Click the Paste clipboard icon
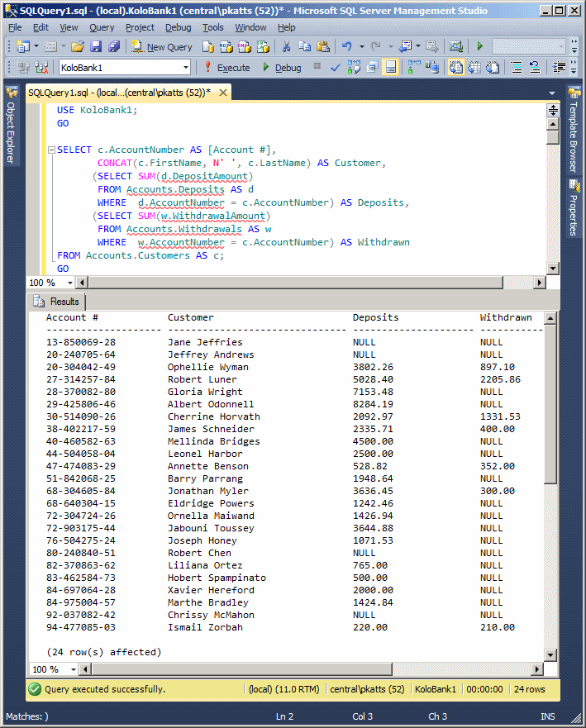 [x=322, y=46]
